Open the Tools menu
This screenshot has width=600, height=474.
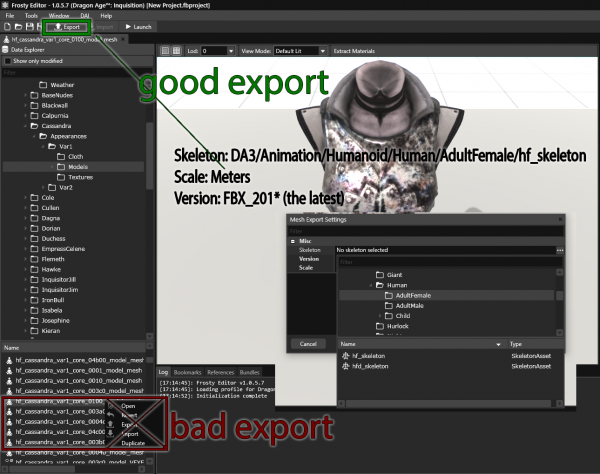[31, 16]
